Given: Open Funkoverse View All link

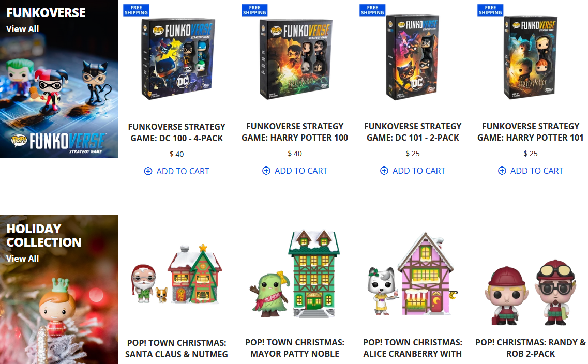Looking at the screenshot, I should click(23, 29).
